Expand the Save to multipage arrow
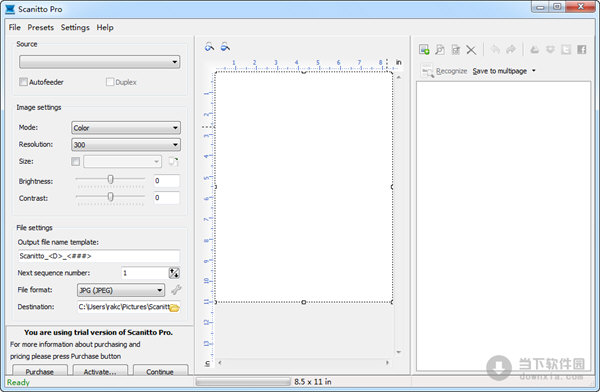This screenshot has height=392, width=600. point(534,71)
